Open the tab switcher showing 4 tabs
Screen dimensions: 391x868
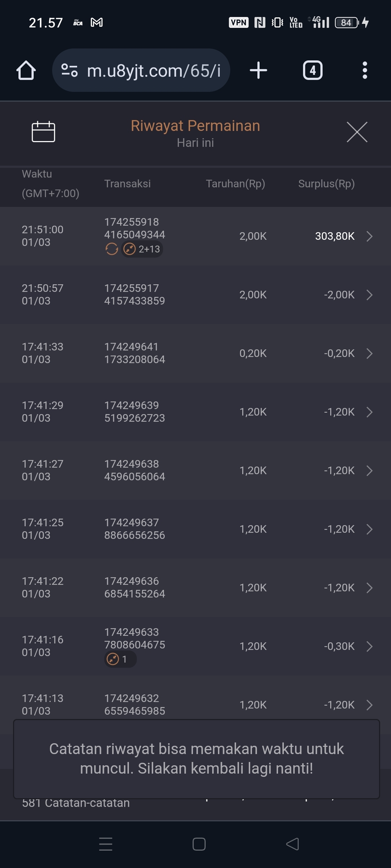coord(312,70)
